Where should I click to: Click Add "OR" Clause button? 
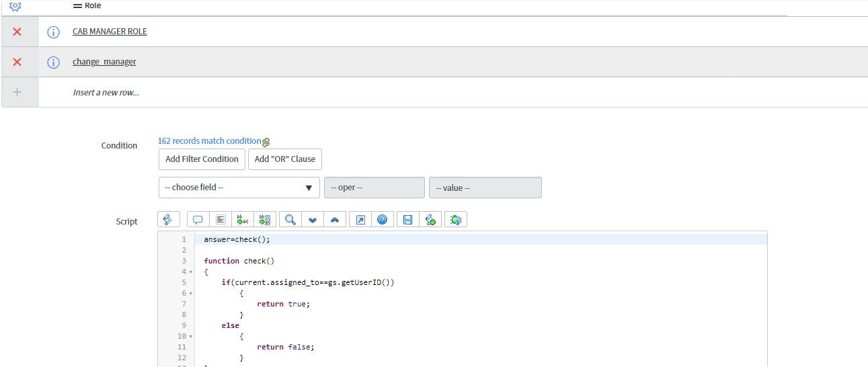tap(285, 159)
